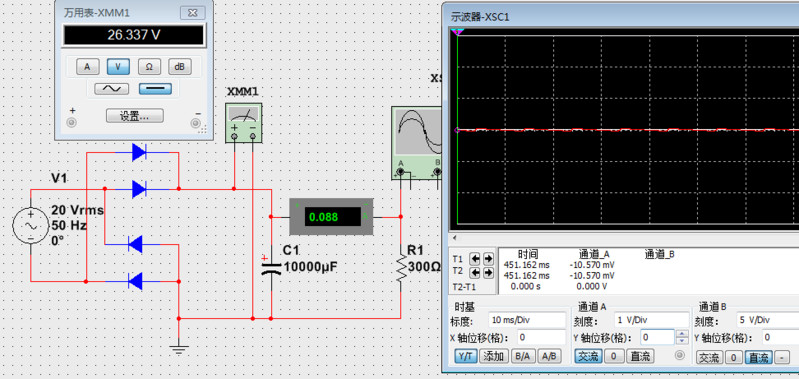Select ammeter mode A on multimeter
The image size is (799, 379).
(88, 66)
